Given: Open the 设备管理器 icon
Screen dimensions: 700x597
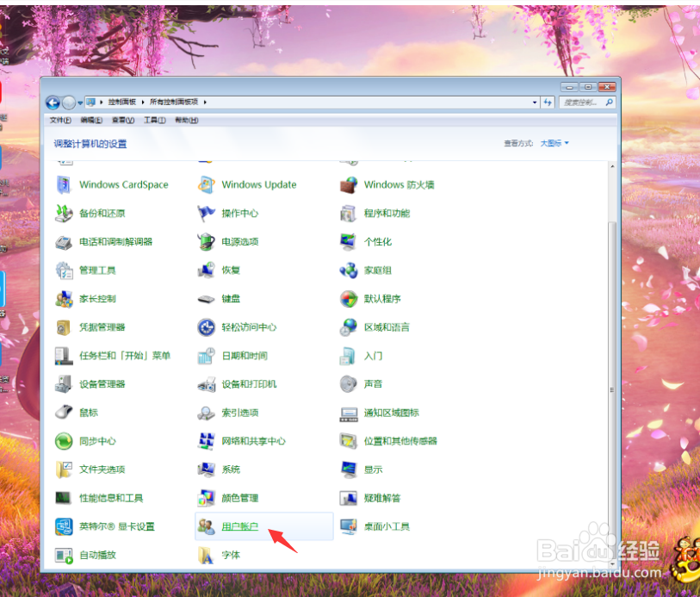Looking at the screenshot, I should point(64,384).
